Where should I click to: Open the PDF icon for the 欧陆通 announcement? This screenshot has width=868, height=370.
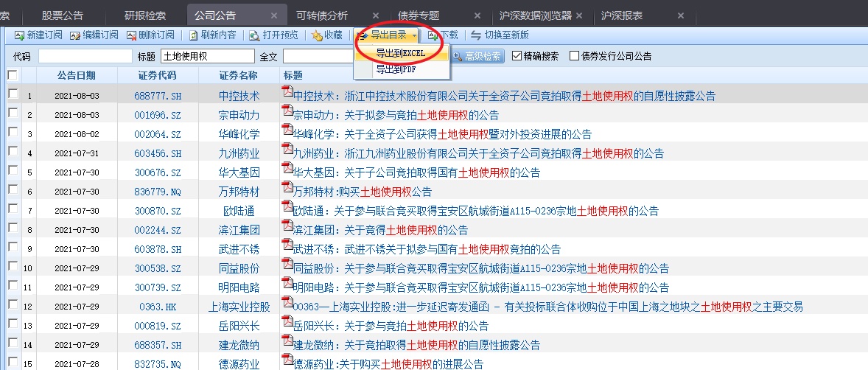287,207
